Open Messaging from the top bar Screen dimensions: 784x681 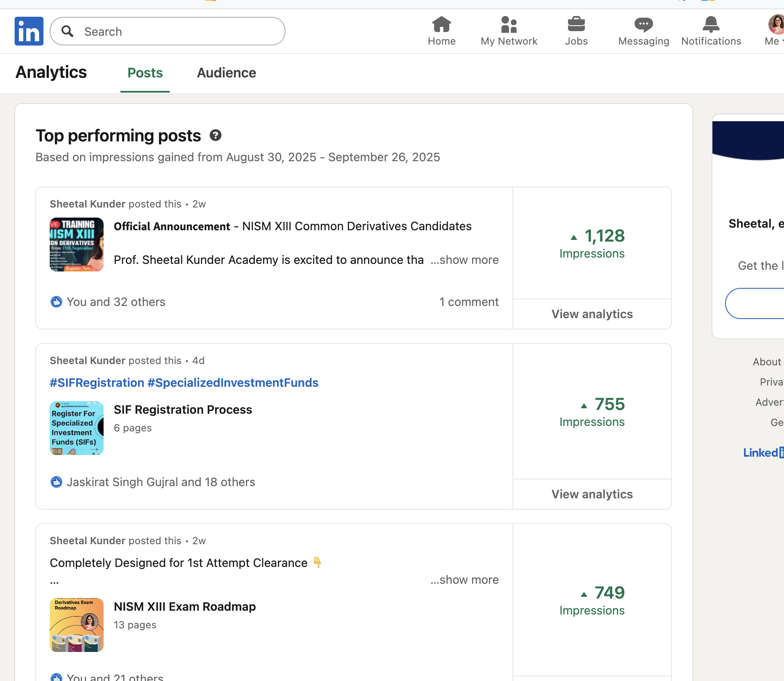click(x=644, y=31)
